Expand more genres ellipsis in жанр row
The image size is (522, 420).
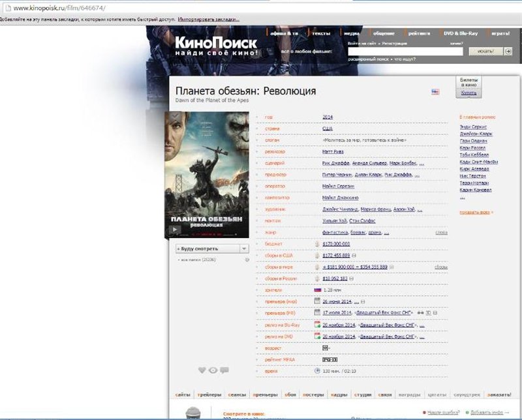pyautogui.click(x=386, y=233)
